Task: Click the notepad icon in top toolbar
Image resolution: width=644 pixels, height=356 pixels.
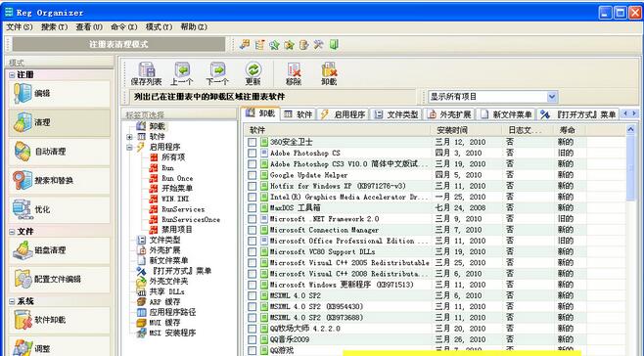Action: point(259,44)
